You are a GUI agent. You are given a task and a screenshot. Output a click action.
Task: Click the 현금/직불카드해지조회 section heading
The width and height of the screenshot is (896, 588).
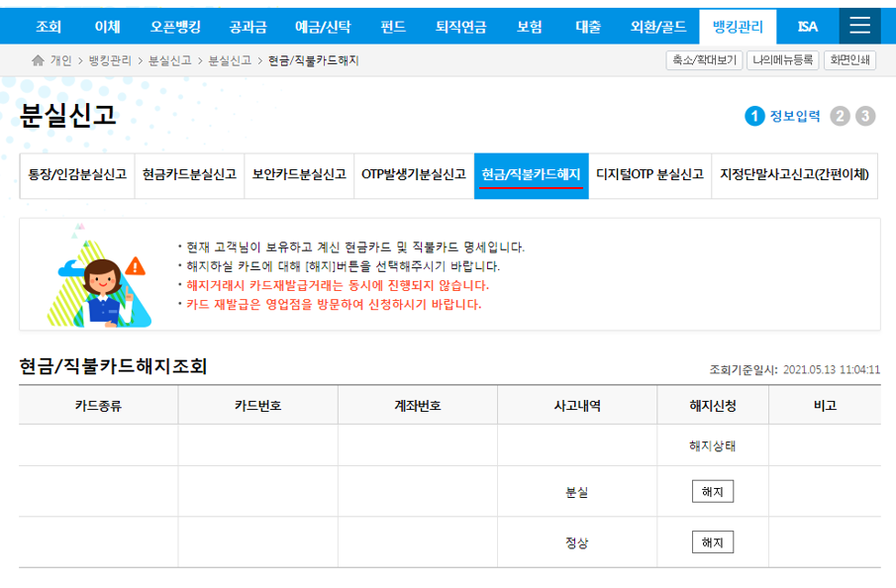[x=113, y=365]
